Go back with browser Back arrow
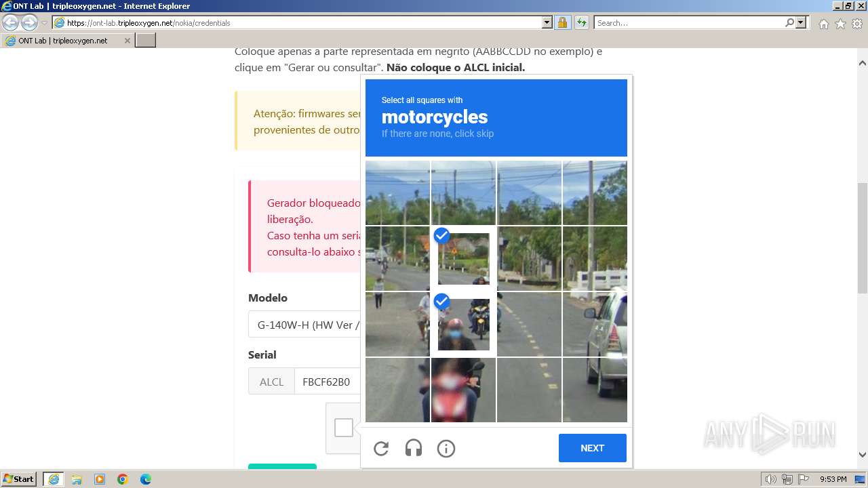868x488 pixels. click(11, 22)
